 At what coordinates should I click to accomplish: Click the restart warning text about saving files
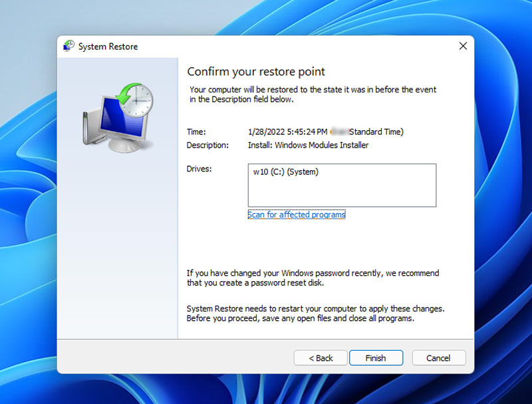pos(315,314)
